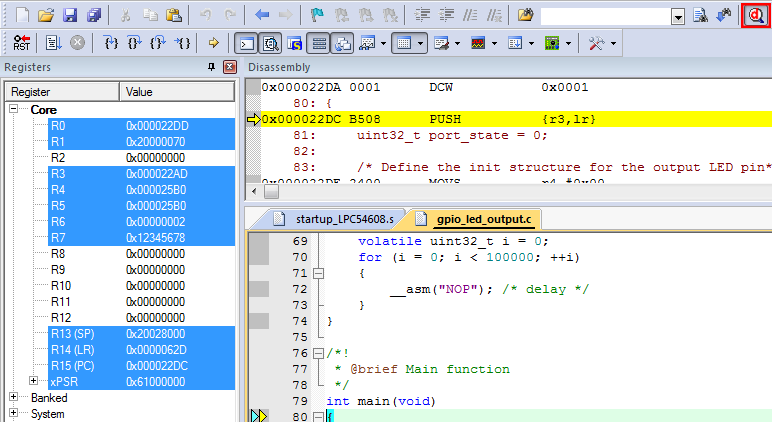Screen dimensions: 772x422
Task: Close the Registers panel
Action: [229, 67]
